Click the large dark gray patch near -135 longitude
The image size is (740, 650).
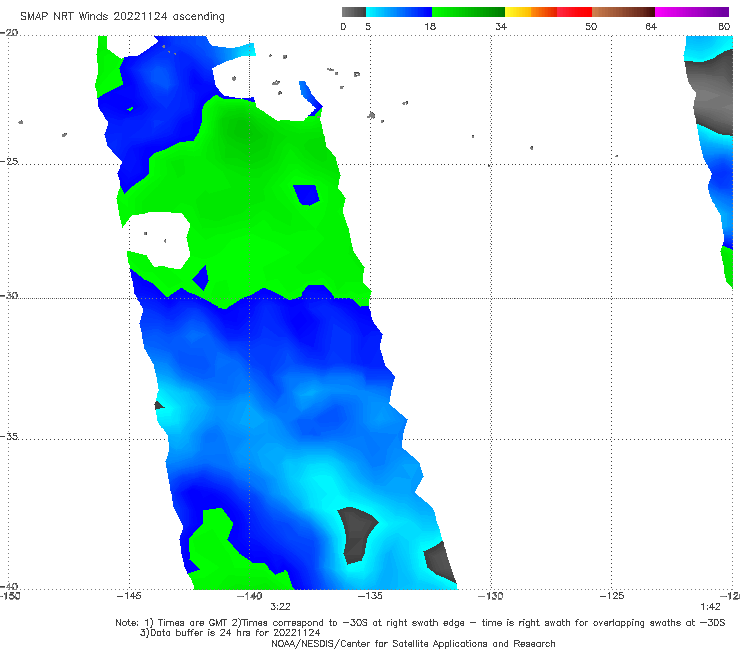point(357,535)
